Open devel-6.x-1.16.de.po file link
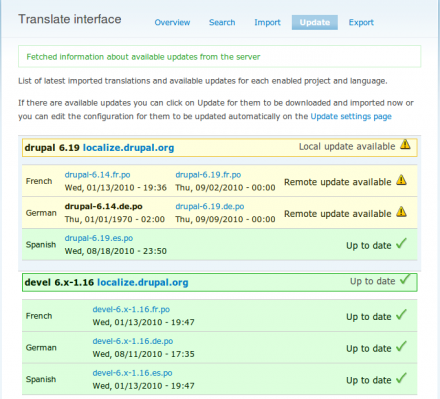 133,341
